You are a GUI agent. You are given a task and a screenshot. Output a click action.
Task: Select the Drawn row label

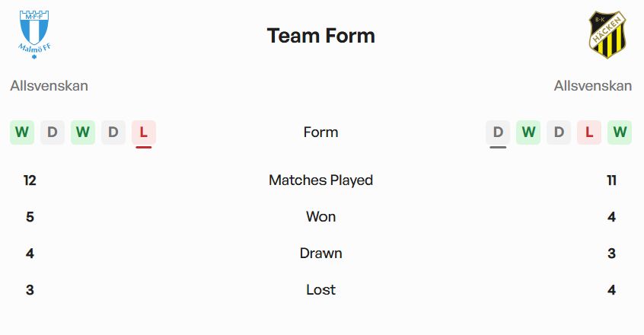(320, 254)
